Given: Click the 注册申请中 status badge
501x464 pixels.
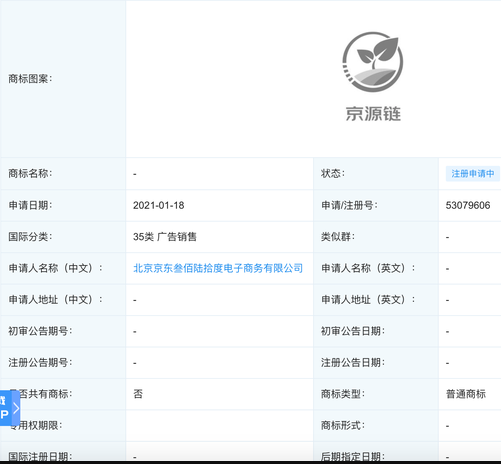Looking at the screenshot, I should coord(473,174).
